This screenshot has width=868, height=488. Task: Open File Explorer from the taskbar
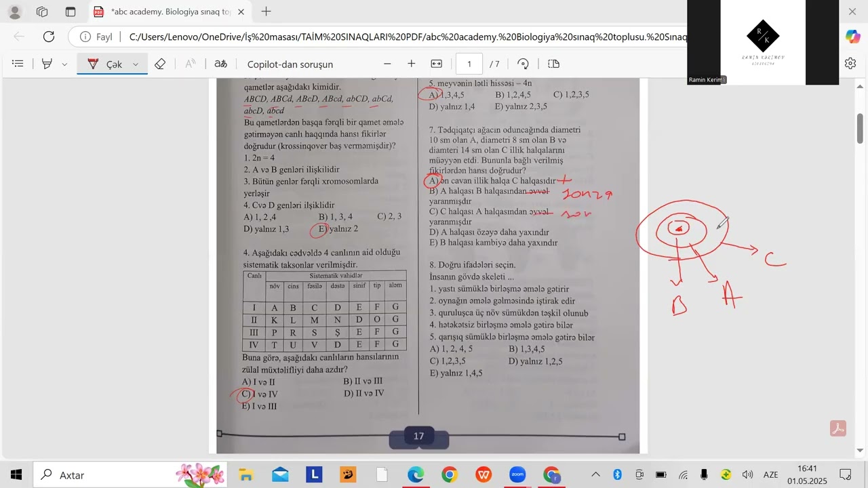tap(245, 474)
